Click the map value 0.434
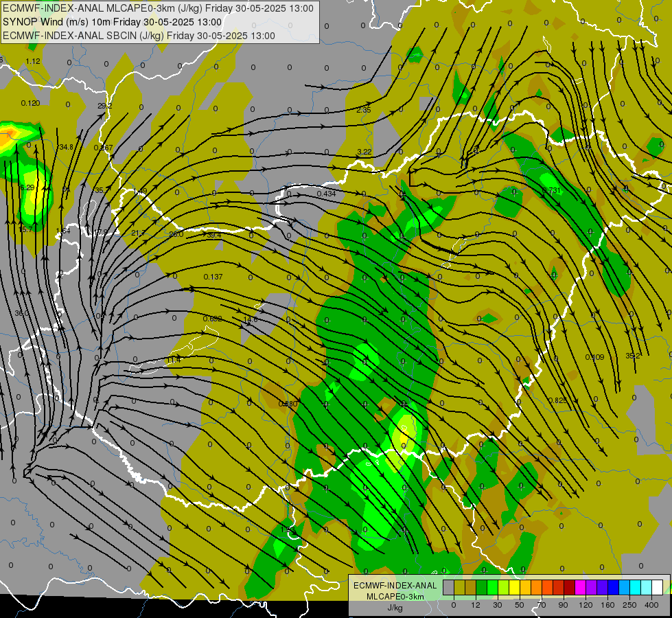 pos(326,194)
